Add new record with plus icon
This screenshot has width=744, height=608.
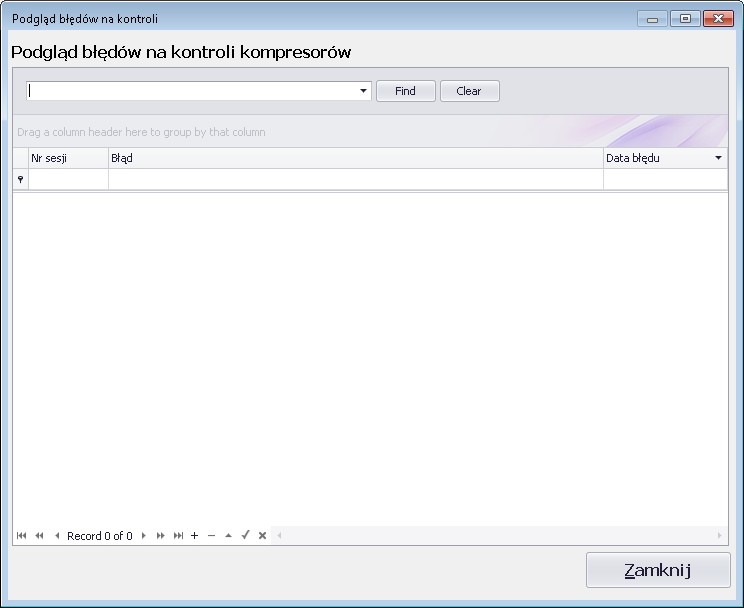[195, 536]
